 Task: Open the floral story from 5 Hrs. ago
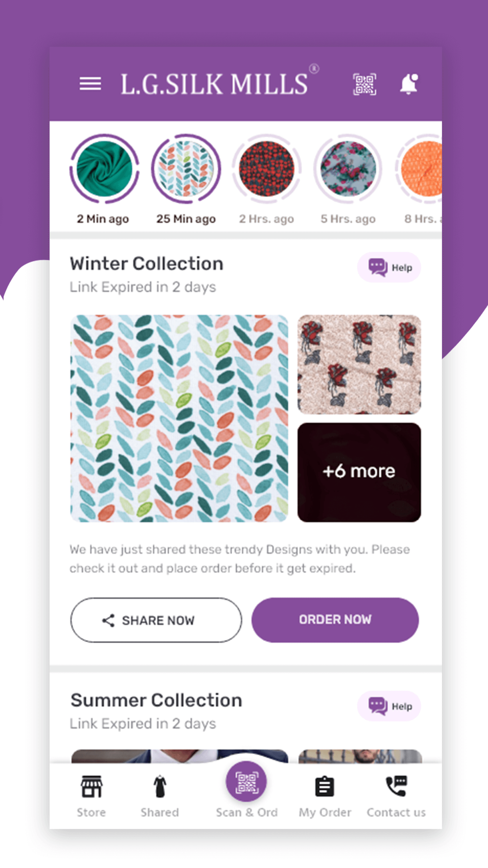tap(348, 168)
